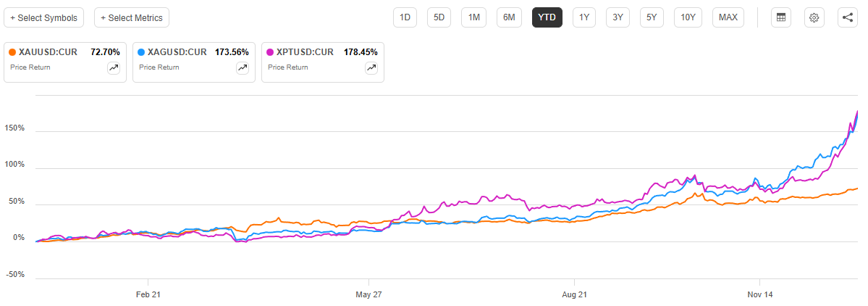
Task: Click the blue XAGUSD color dot
Action: (x=140, y=52)
